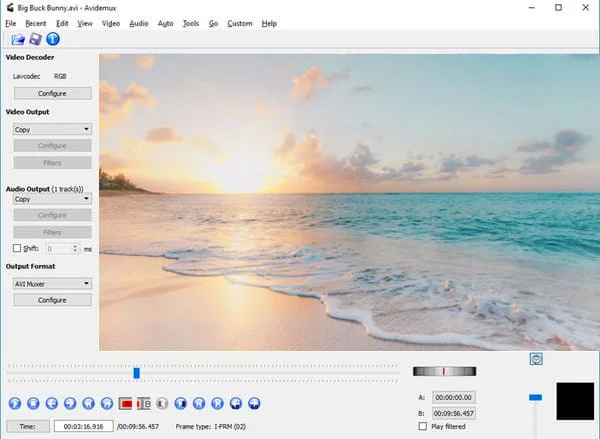Viewport: 600px width, 439px height.
Task: Click the Save Video floppy icon
Action: click(35, 39)
